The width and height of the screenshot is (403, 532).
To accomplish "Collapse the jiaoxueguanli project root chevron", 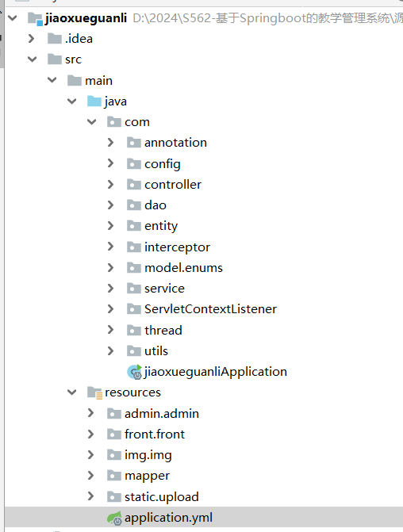I will pos(13,17).
